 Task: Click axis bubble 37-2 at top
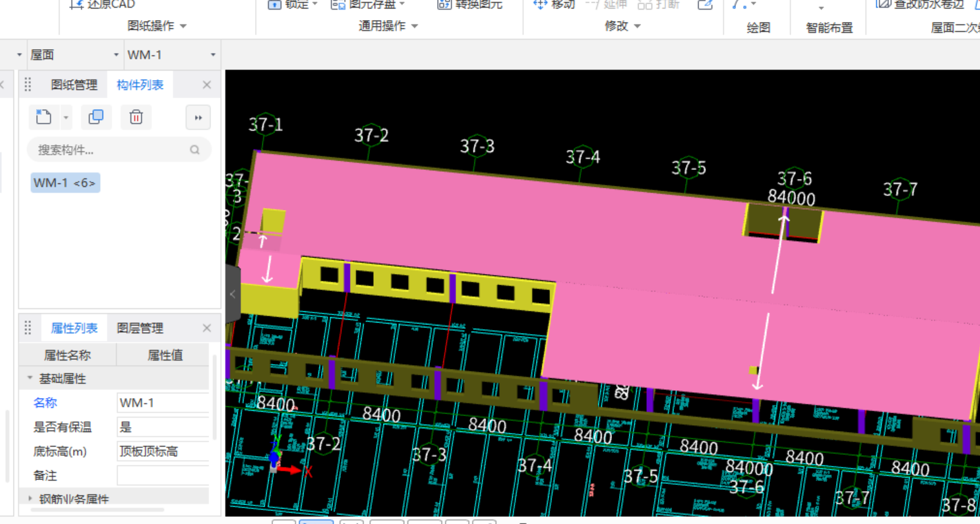point(371,135)
